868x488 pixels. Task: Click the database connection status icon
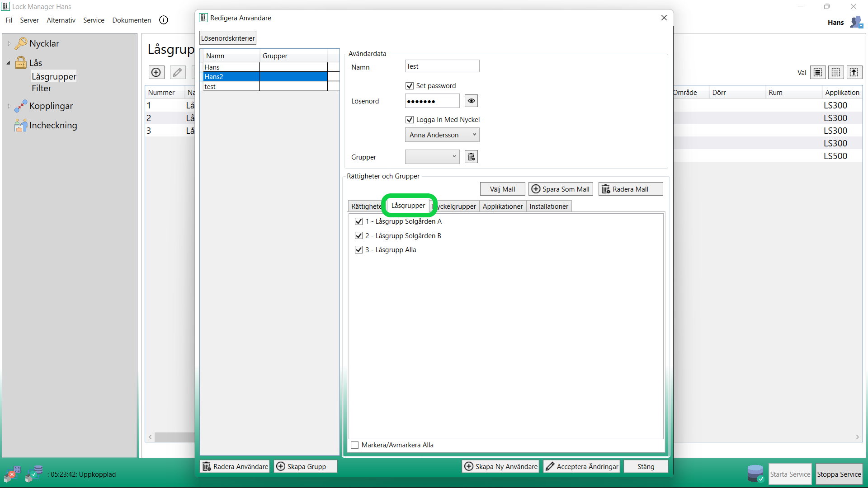pyautogui.click(x=34, y=474)
